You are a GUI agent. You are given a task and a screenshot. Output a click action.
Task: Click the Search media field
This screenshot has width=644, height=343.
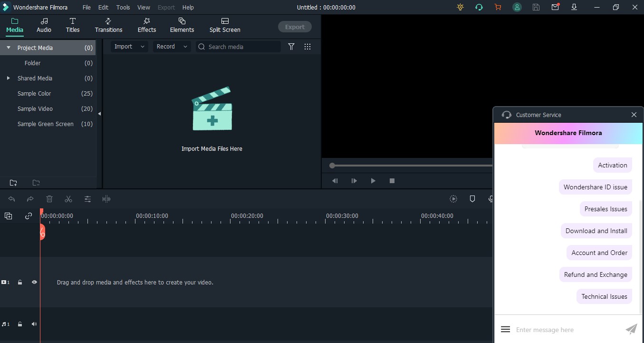click(x=238, y=47)
